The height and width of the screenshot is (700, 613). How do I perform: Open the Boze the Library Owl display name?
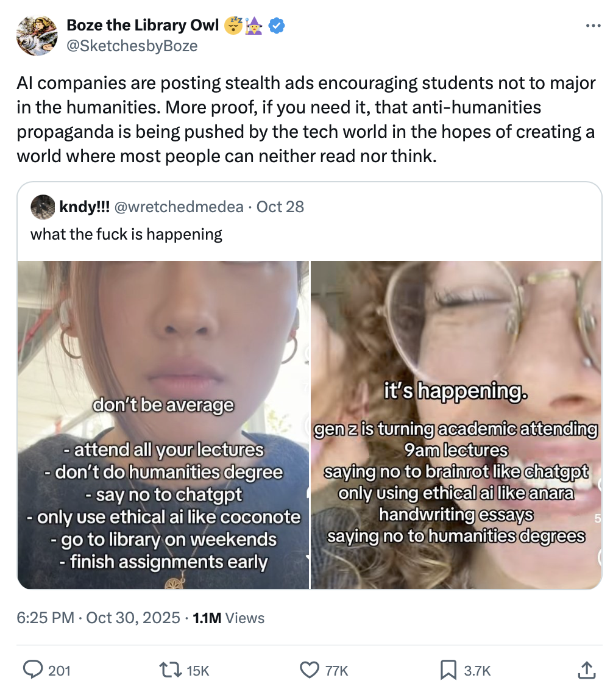click(143, 26)
